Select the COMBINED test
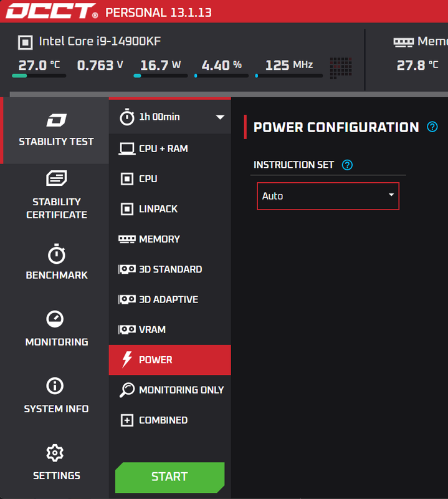 point(169,420)
